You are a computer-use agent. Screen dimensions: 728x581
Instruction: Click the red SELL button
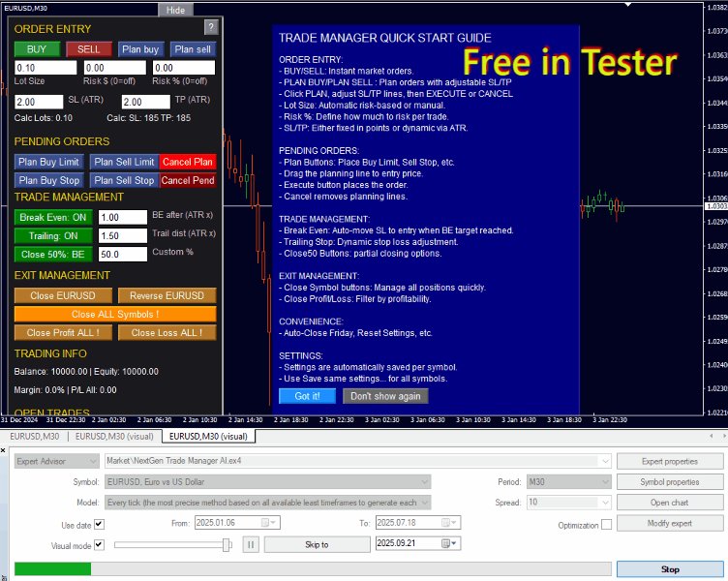coord(89,49)
